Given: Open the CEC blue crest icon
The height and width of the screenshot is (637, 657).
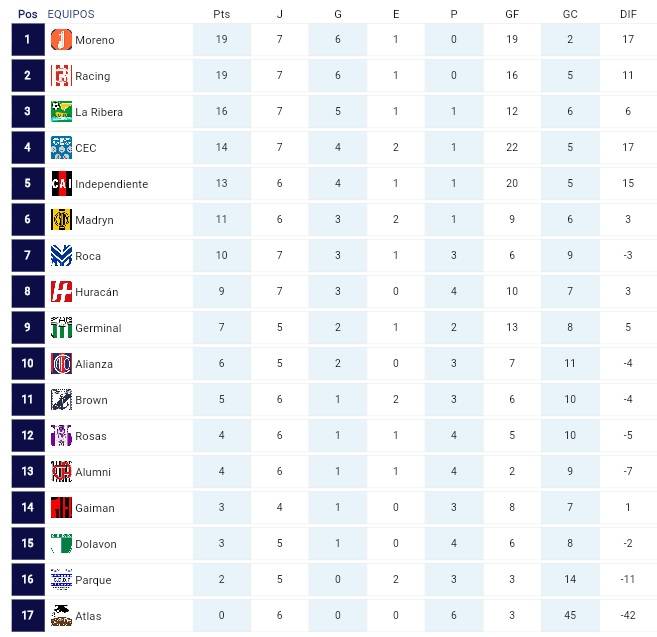Looking at the screenshot, I should coord(61,148).
